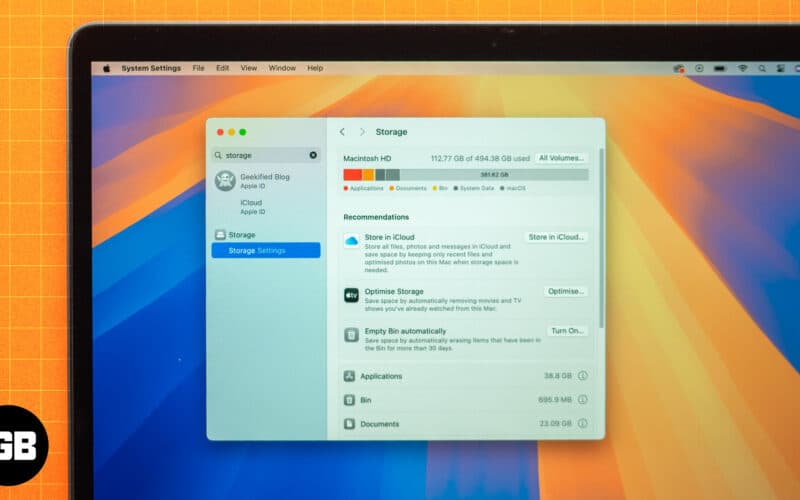Click inside the storage search field

pyautogui.click(x=266, y=155)
